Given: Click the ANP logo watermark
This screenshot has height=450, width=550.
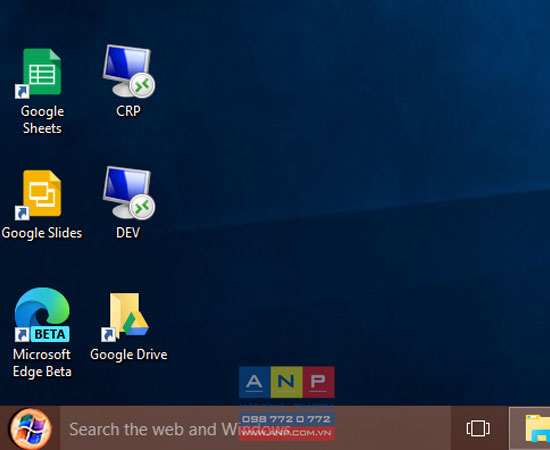Looking at the screenshot, I should pos(287,382).
